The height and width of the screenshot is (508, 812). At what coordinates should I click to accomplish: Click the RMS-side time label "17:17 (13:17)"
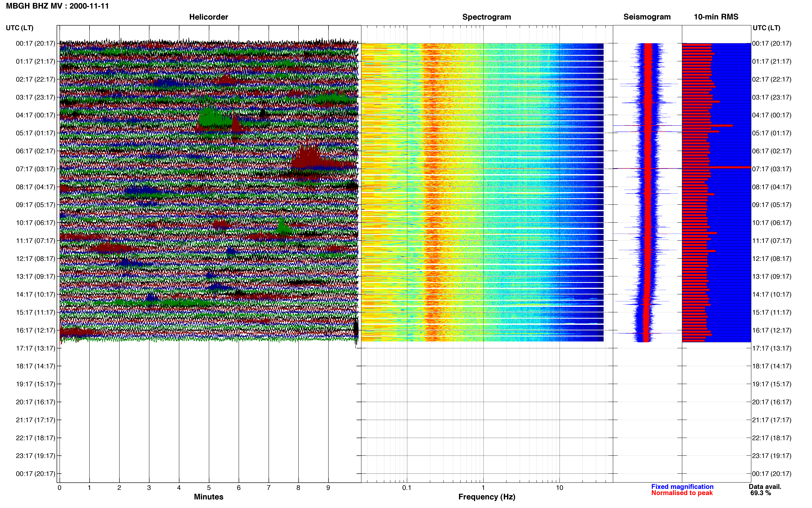(772, 348)
